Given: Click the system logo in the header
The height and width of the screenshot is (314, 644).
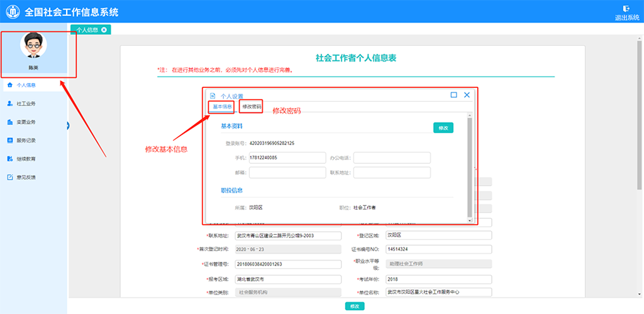Looking at the screenshot, I should [x=13, y=11].
